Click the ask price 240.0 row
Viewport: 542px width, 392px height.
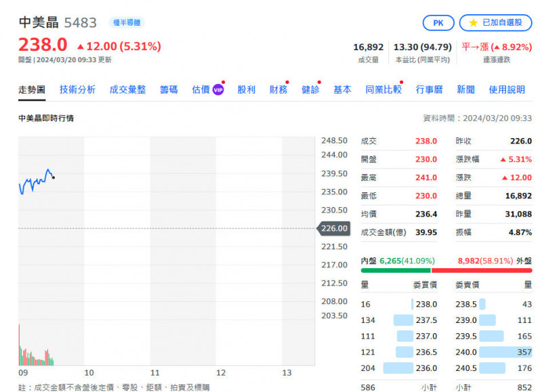click(494, 352)
